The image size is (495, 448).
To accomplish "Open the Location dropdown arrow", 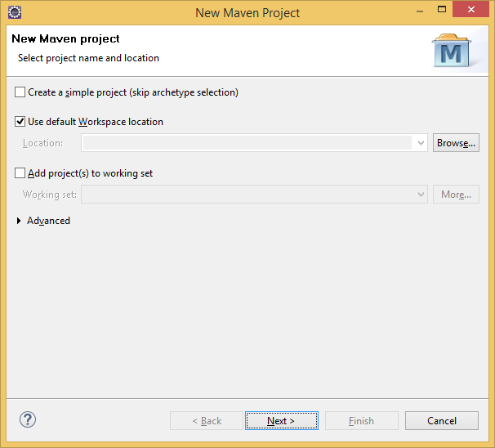I will coord(421,143).
